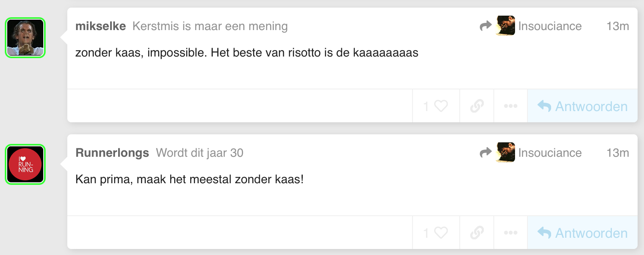
Task: Copy permalink of mikselke's comment
Action: (x=477, y=106)
